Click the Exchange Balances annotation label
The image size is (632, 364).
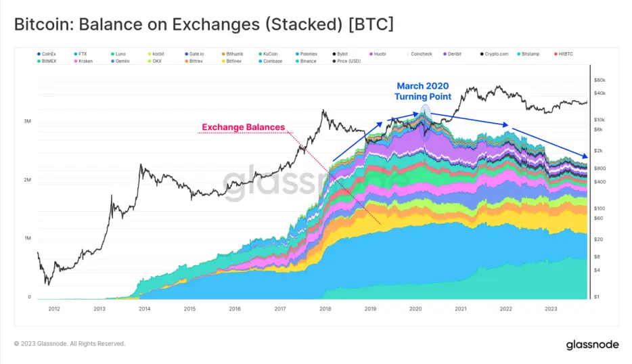[244, 127]
